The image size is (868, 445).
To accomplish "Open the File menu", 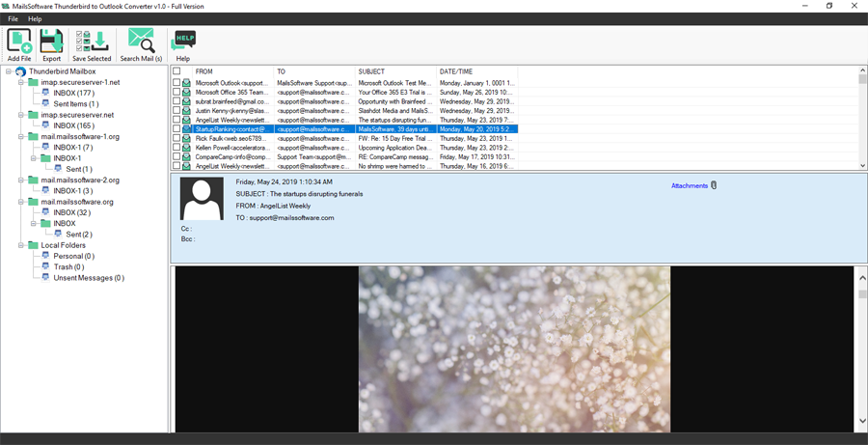I will (13, 19).
